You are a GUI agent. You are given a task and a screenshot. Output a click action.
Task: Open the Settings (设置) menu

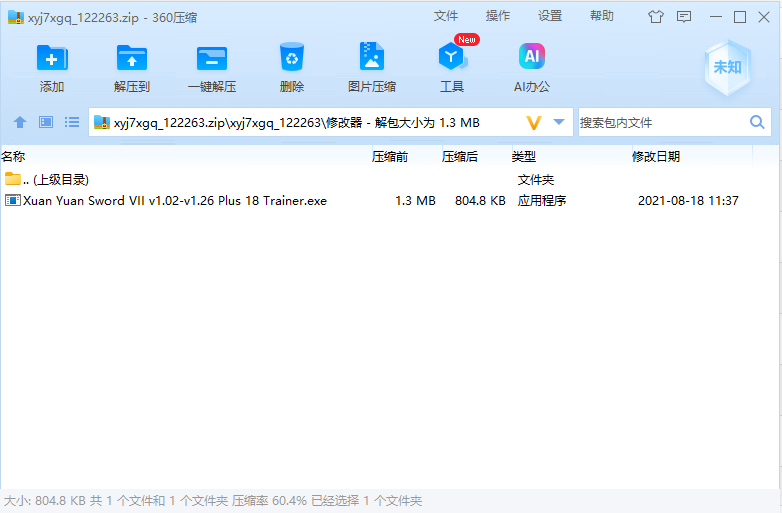pyautogui.click(x=550, y=16)
